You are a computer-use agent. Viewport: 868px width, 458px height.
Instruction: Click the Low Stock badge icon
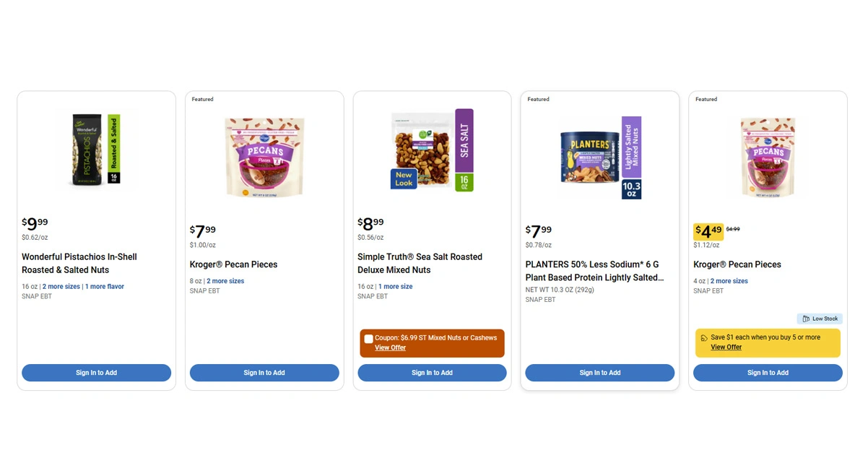pyautogui.click(x=806, y=319)
